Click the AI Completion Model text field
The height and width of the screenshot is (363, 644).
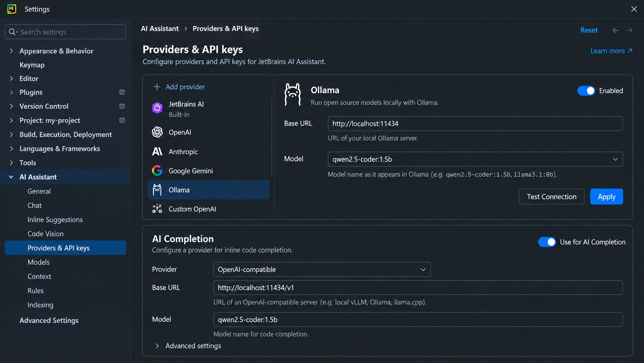(418, 319)
